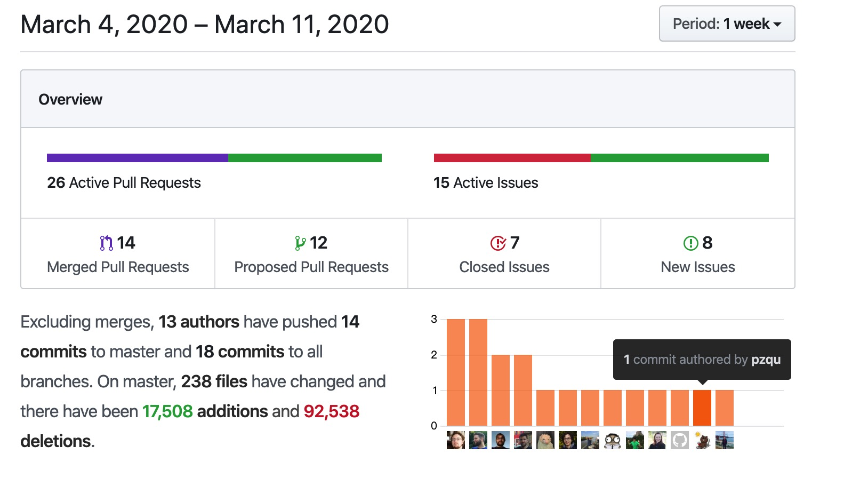Click avatar of smiling long-haired woman

(x=657, y=440)
